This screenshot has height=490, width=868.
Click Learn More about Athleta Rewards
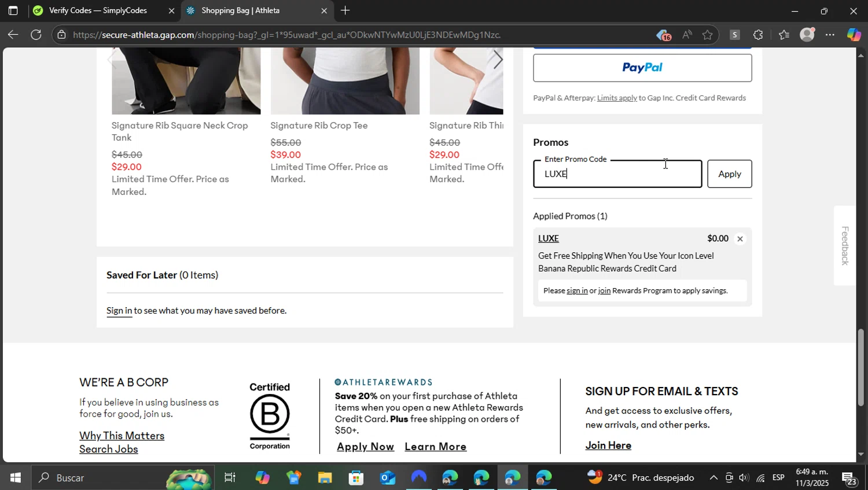tap(435, 447)
